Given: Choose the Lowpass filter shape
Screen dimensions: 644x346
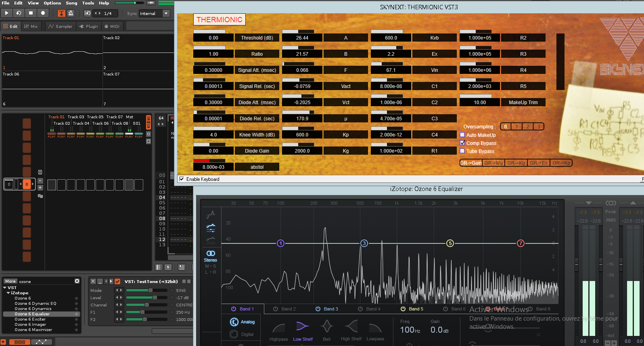Looking at the screenshot, I should tap(375, 331).
